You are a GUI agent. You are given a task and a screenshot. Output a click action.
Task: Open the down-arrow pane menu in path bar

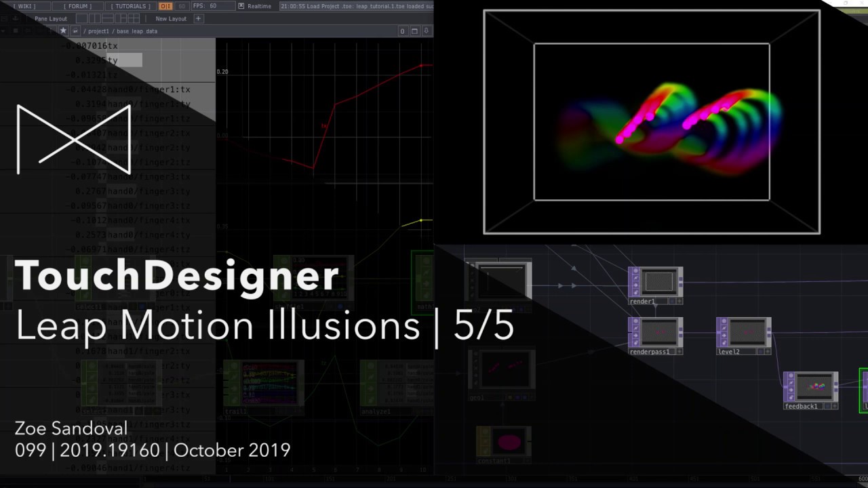tap(427, 31)
